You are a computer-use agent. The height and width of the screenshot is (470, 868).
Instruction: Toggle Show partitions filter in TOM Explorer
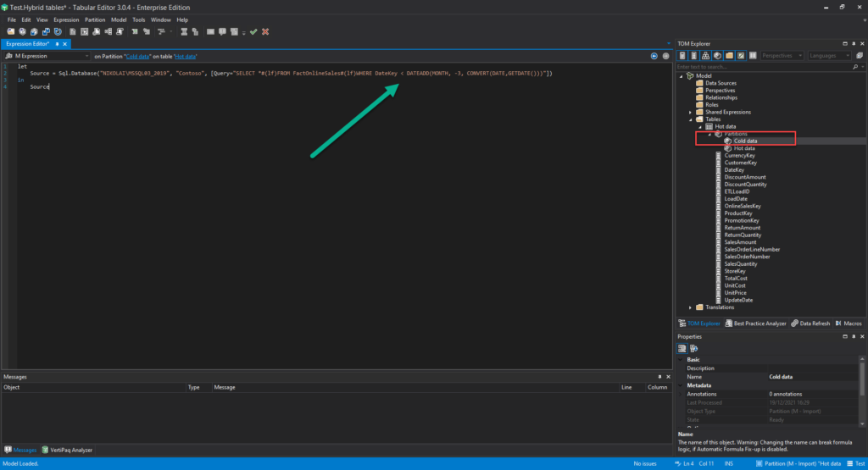717,55
